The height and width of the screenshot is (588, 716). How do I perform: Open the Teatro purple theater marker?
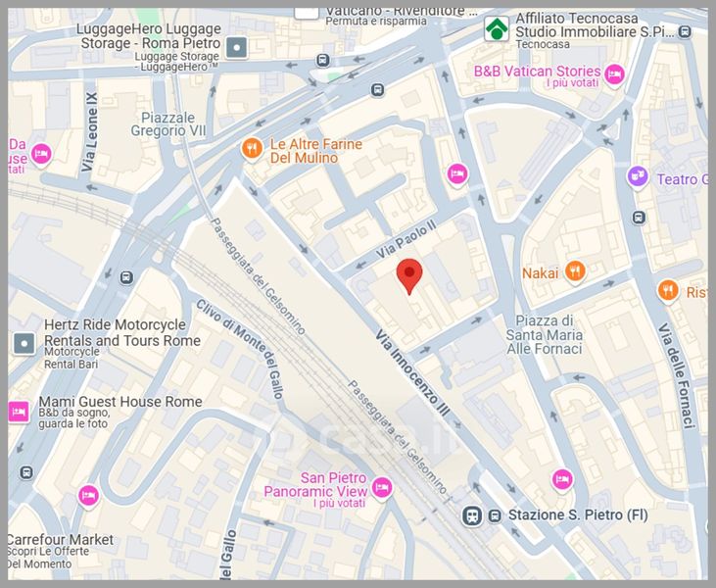pos(638,177)
